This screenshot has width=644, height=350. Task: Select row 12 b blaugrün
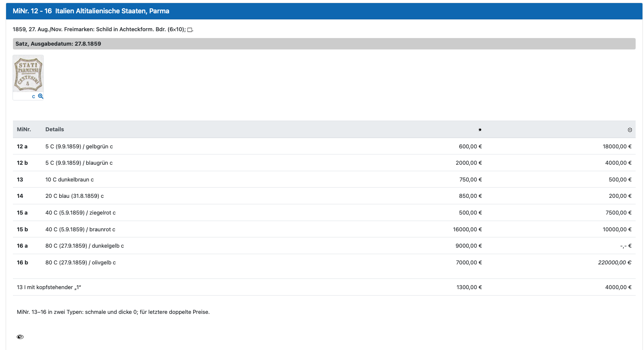click(79, 163)
